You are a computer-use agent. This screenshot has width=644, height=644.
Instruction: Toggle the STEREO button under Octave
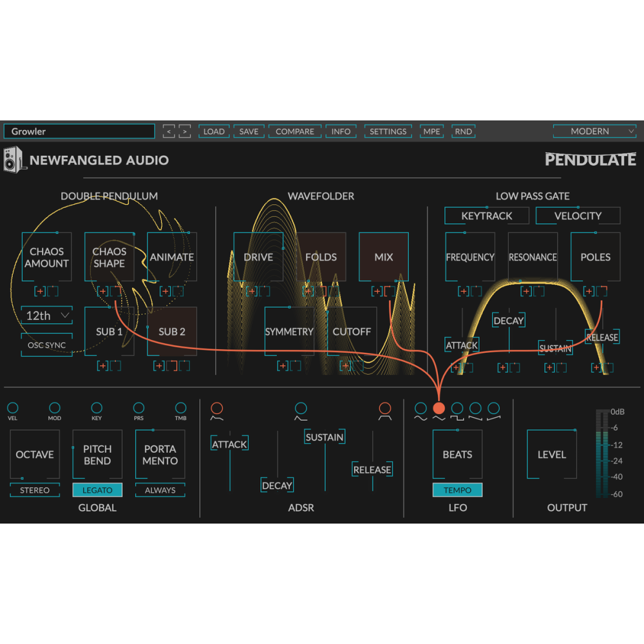(x=35, y=490)
